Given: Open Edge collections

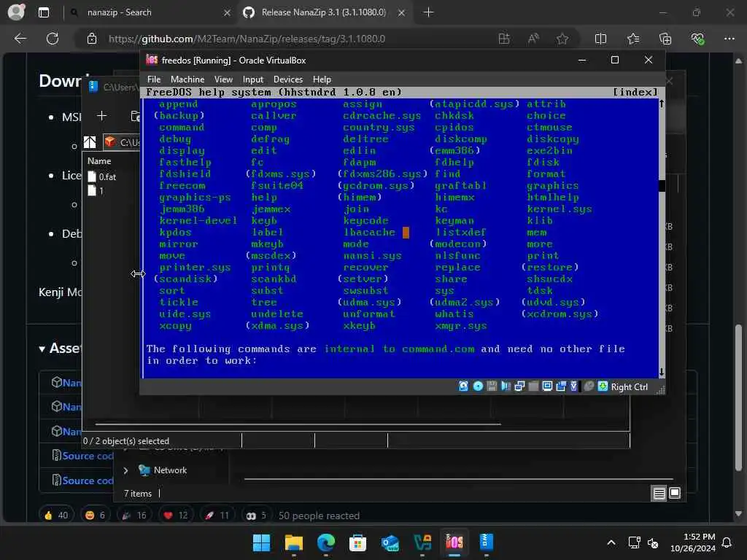Looking at the screenshot, I should click(x=665, y=39).
